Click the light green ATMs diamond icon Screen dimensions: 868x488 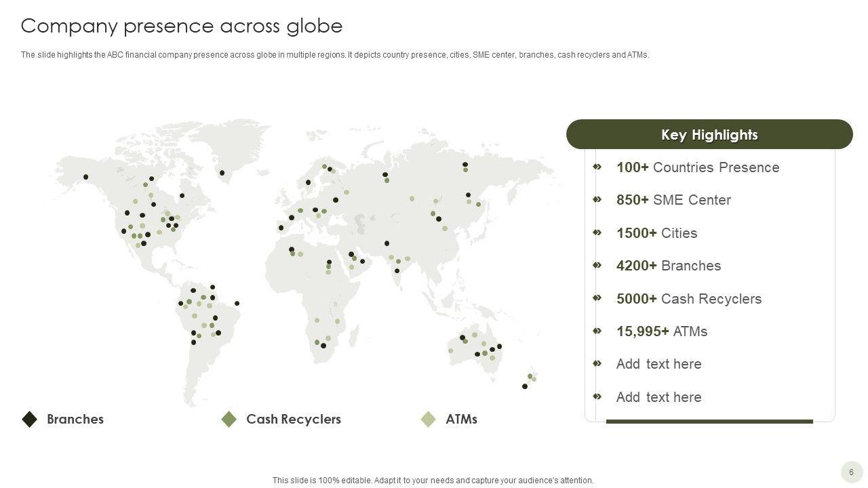(428, 420)
